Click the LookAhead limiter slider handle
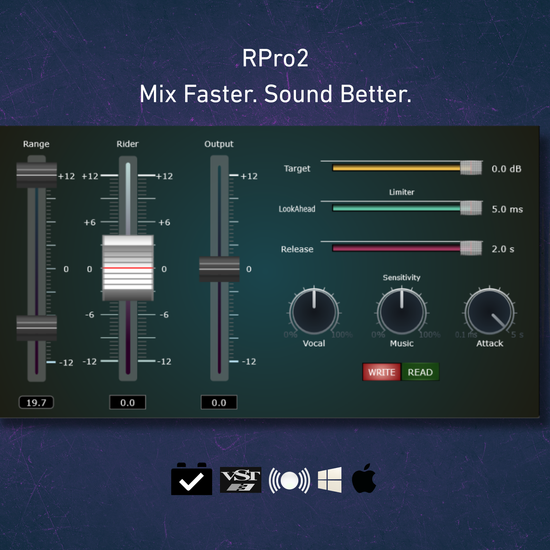The height and width of the screenshot is (550, 550). tap(471, 208)
